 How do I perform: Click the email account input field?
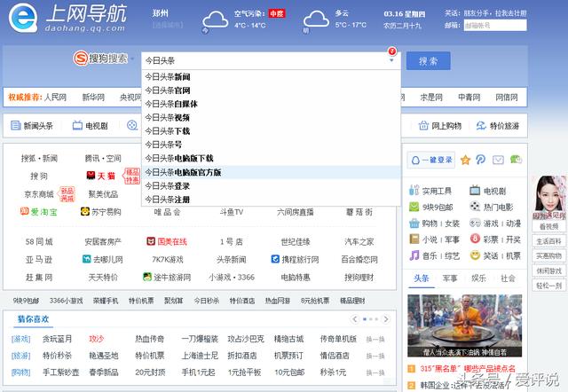(495, 26)
